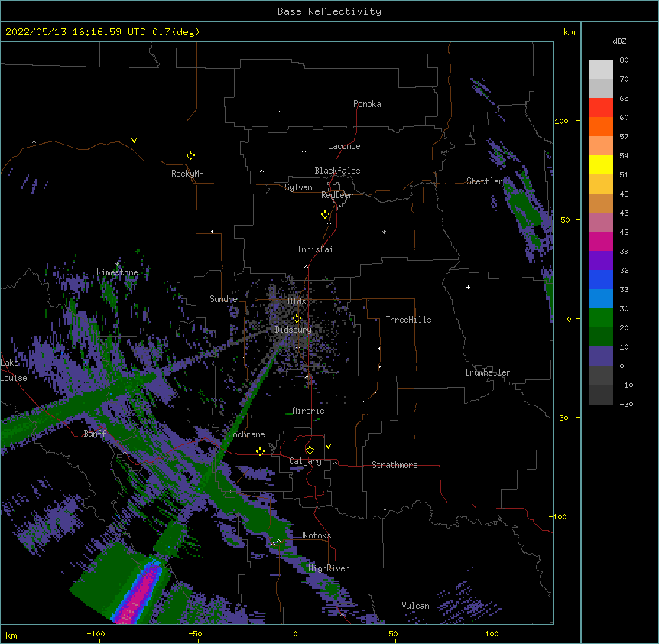Click the Ponoka city label
The width and height of the screenshot is (659, 644).
(367, 104)
